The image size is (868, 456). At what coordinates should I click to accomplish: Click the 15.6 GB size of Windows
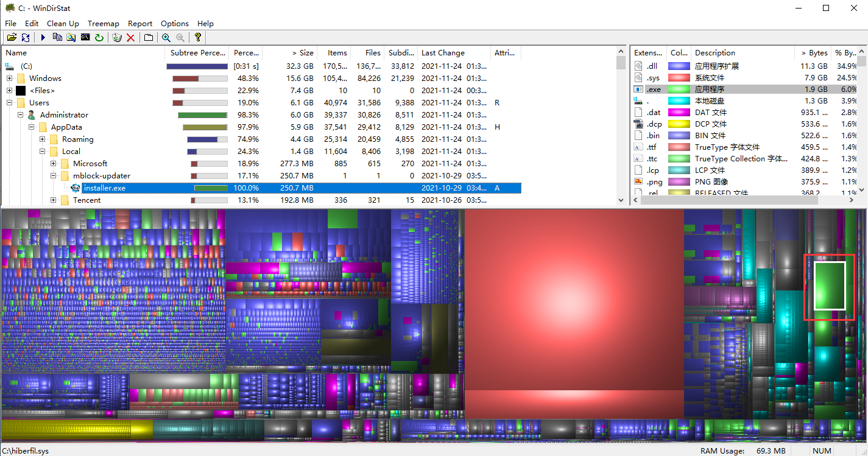click(x=300, y=78)
